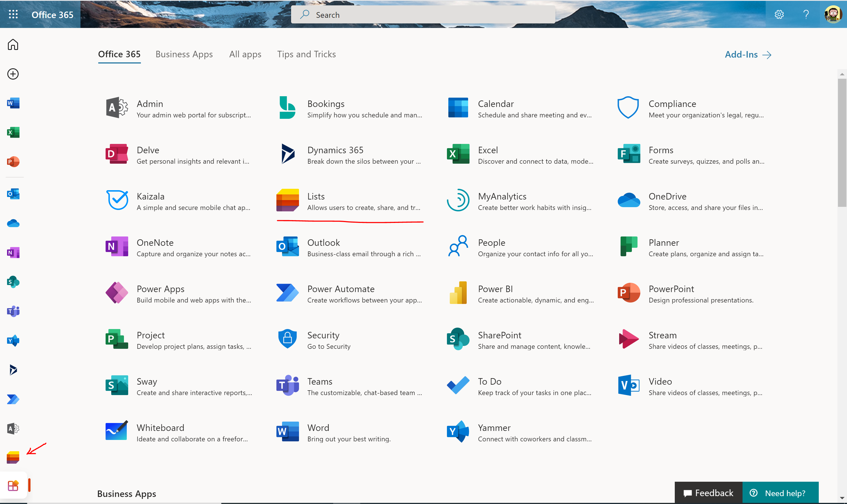Open Word from the left sidebar
847x504 pixels.
pos(13,103)
